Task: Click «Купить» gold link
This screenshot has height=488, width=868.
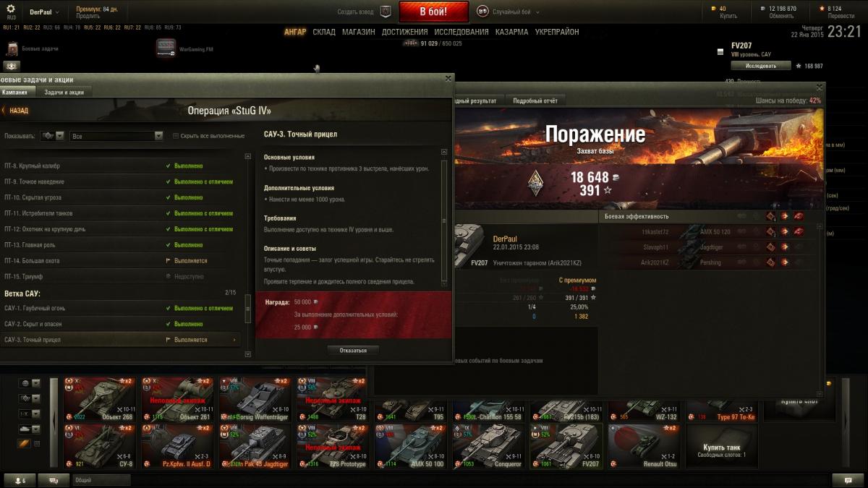Action: pos(728,16)
